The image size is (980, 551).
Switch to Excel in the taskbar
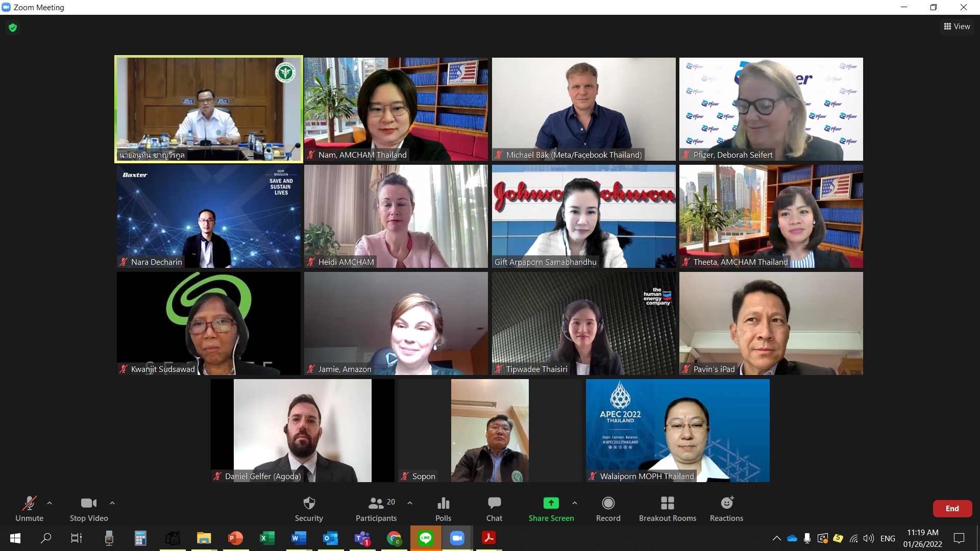coord(267,538)
